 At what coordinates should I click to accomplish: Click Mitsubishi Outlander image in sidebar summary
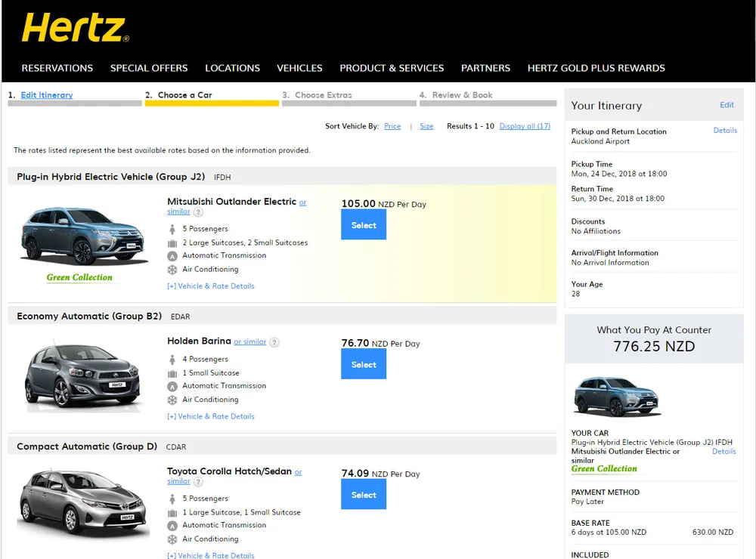617,397
